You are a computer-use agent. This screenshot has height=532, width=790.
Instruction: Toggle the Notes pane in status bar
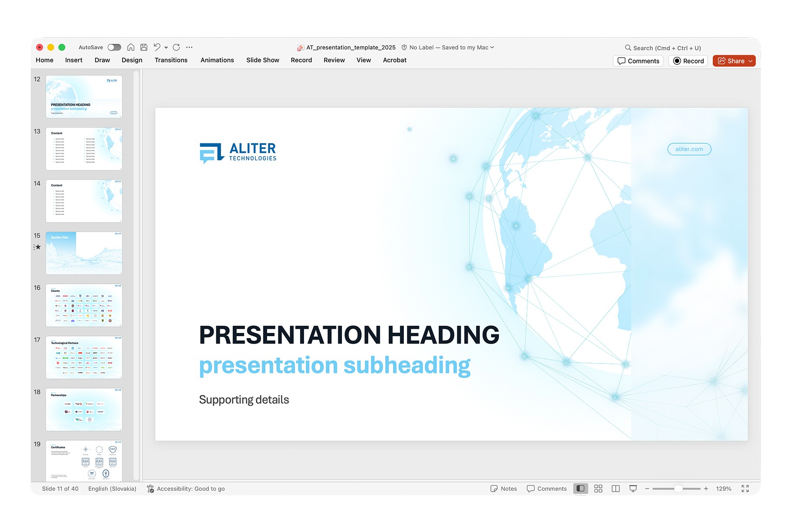point(504,489)
